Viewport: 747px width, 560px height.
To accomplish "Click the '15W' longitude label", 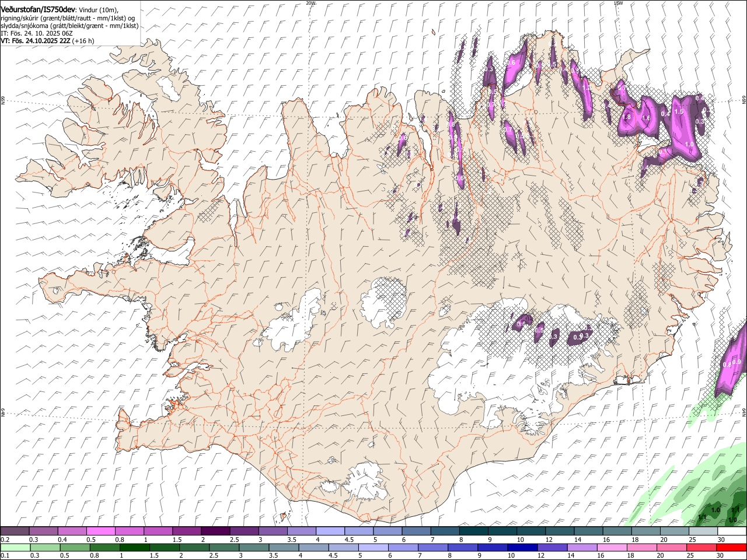I will [x=618, y=3].
